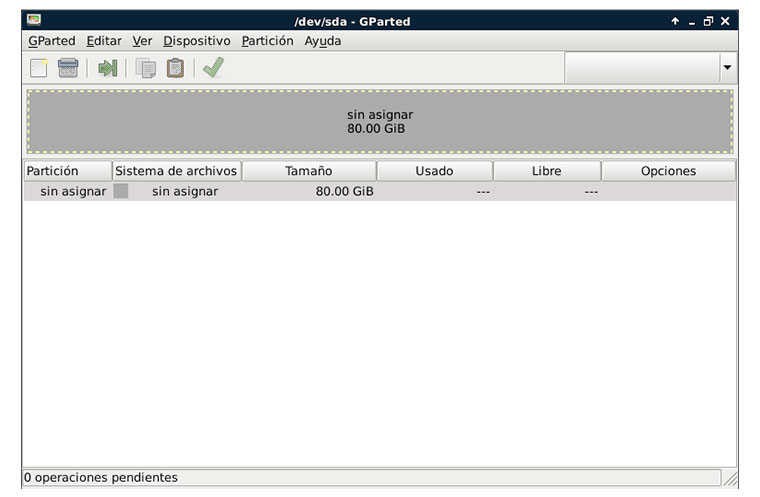Sort by Sistema de archivos column header
760x497 pixels.
pos(176,171)
